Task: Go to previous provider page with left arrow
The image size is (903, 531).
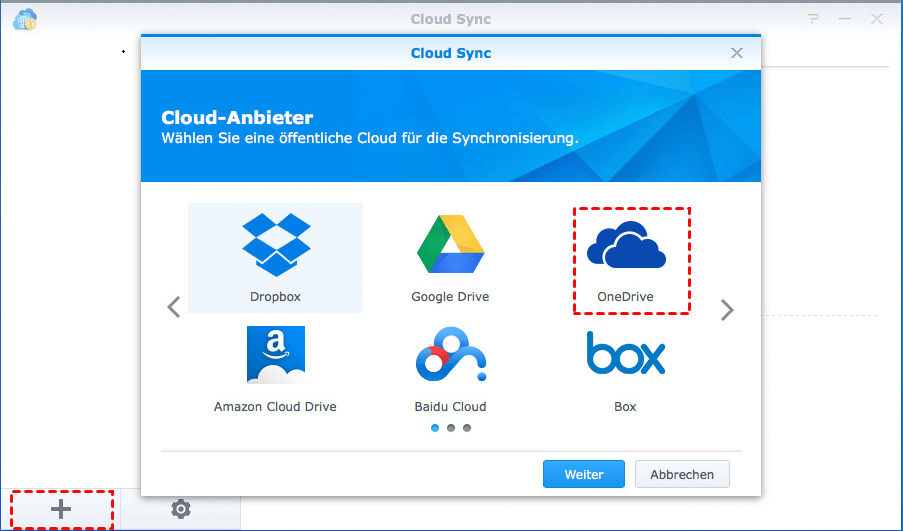Action: tap(174, 307)
